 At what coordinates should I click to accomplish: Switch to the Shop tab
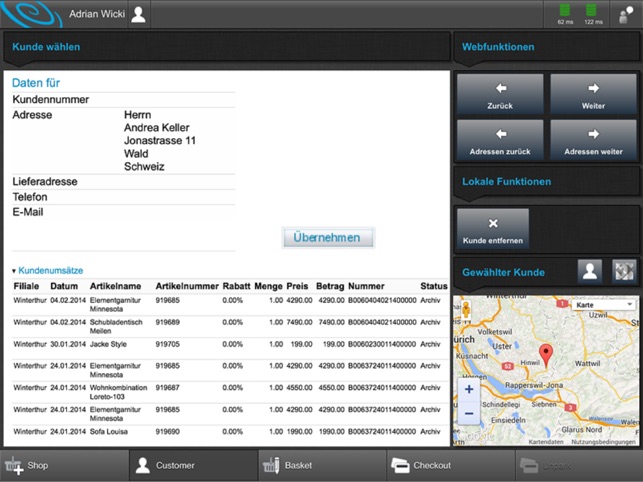pos(64,466)
